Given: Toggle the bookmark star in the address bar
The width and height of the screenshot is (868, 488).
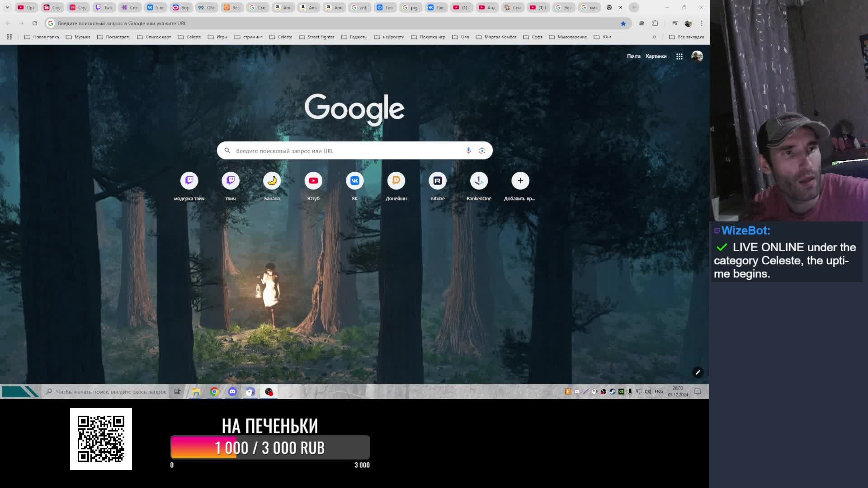Looking at the screenshot, I should tap(623, 23).
